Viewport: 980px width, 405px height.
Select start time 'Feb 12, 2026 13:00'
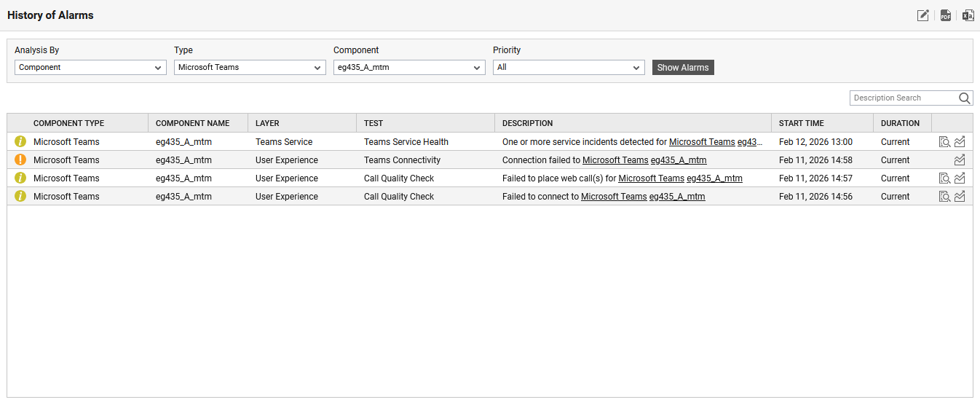[x=815, y=142]
